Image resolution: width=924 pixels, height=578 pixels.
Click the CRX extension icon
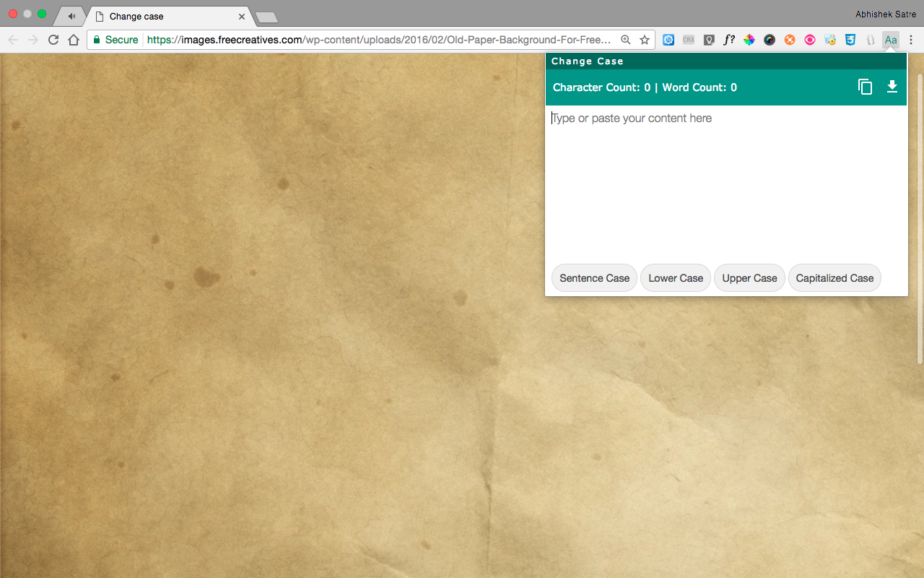coord(689,40)
